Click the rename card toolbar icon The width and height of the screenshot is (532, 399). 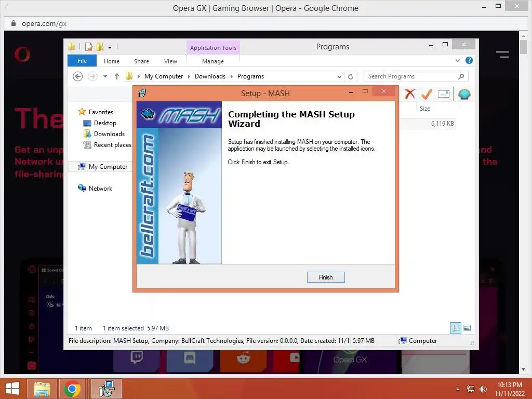click(x=444, y=94)
